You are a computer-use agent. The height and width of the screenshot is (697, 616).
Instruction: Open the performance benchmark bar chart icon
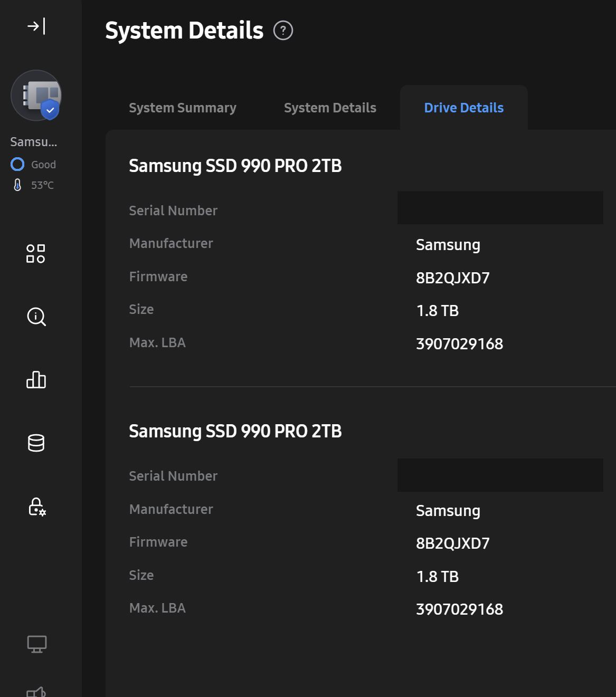(x=36, y=379)
